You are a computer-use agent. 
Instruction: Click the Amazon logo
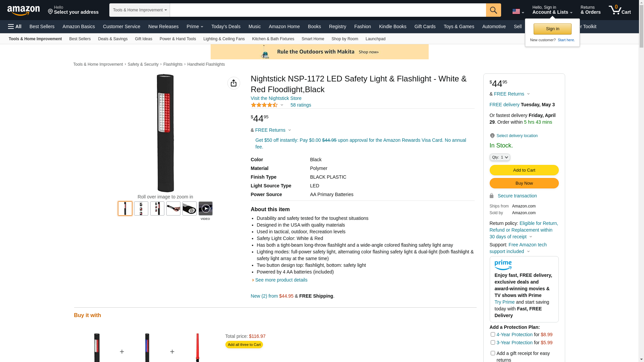point(23,11)
